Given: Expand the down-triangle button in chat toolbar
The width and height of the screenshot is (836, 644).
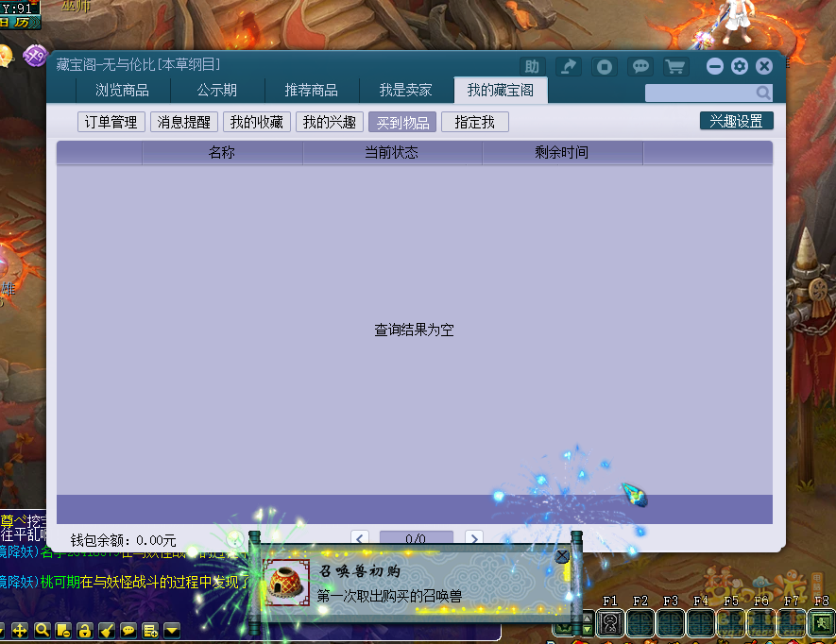Looking at the screenshot, I should pos(172,631).
